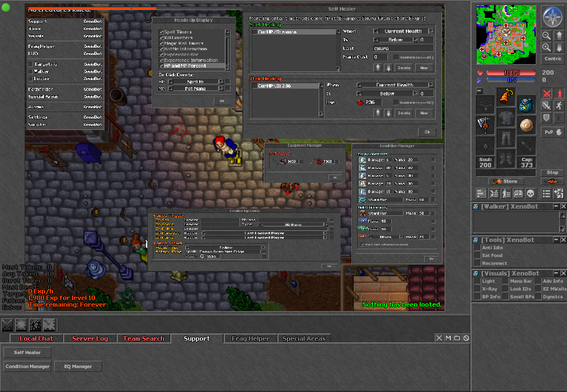Enable X-Ray in Visuals panel
Screen dimensions: 567x392
pyautogui.click(x=477, y=289)
